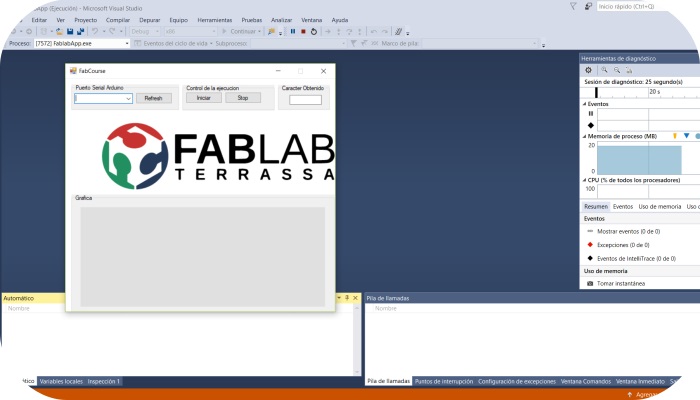Viewport: 700px width, 400px height.
Task: Collapse the CPU graph section
Action: point(584,180)
